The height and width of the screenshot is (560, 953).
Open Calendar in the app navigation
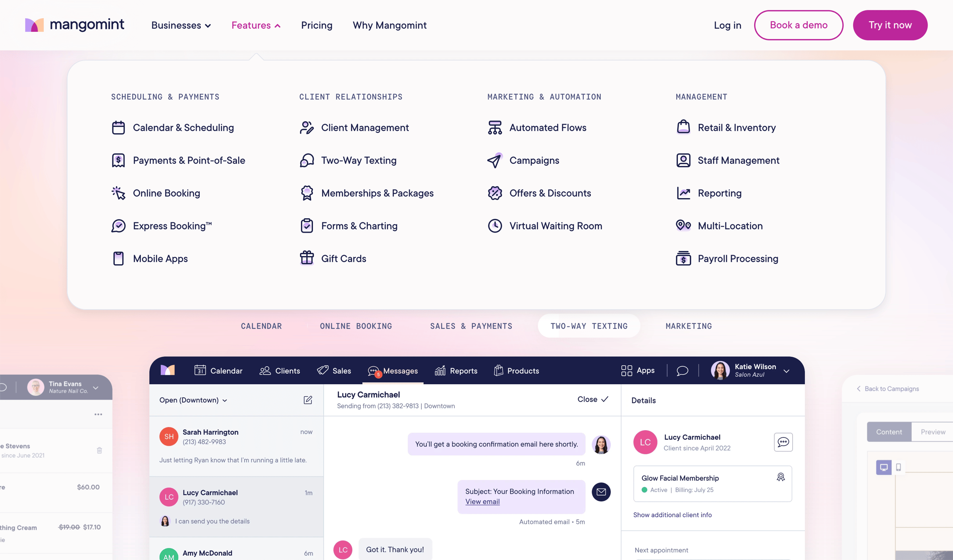click(218, 371)
